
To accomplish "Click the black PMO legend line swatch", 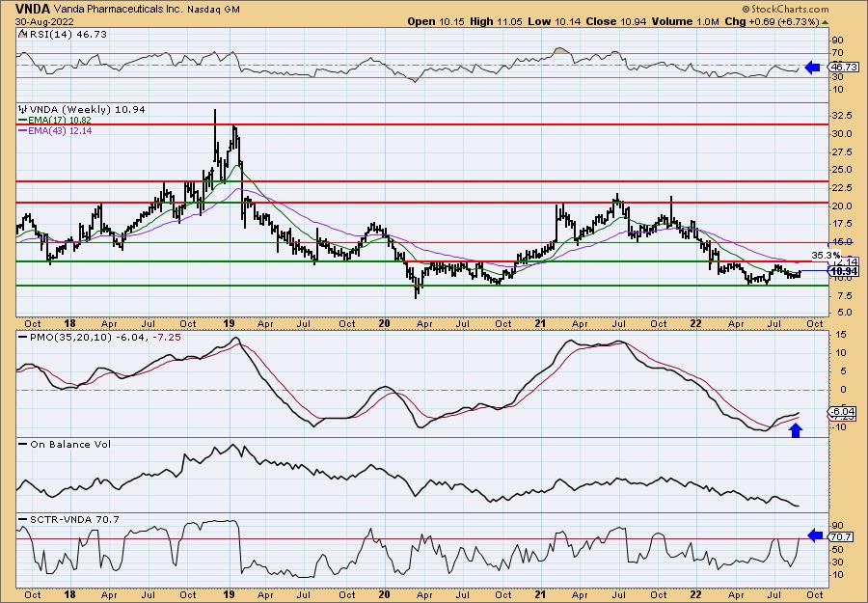I will (x=23, y=338).
